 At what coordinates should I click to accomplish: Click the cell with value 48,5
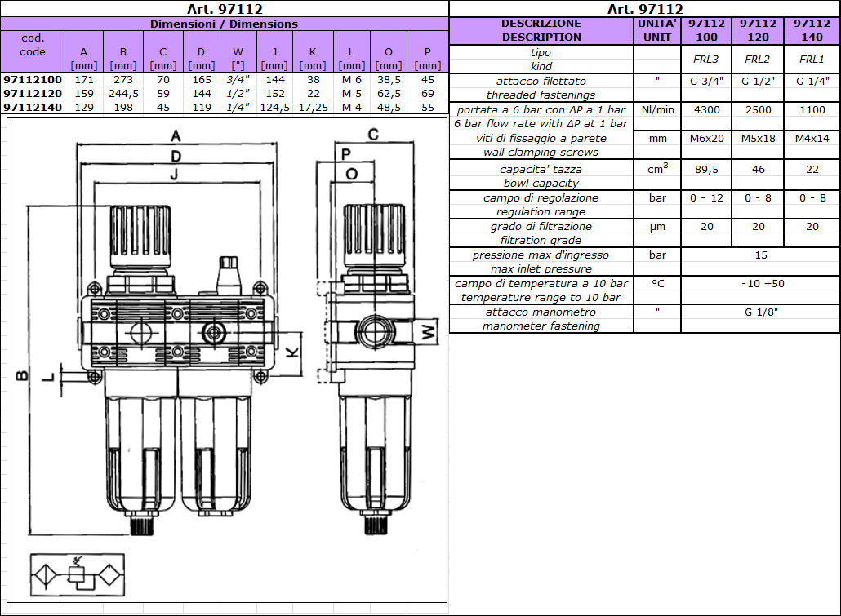(389, 107)
